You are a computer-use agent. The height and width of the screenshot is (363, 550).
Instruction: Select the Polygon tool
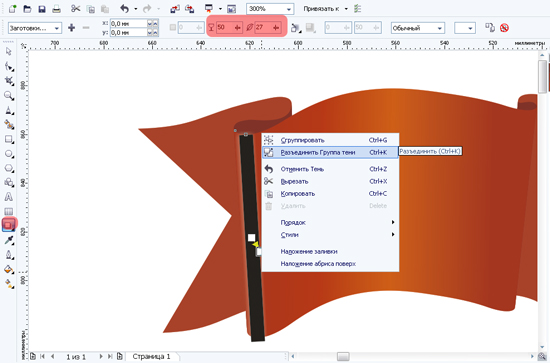point(9,168)
